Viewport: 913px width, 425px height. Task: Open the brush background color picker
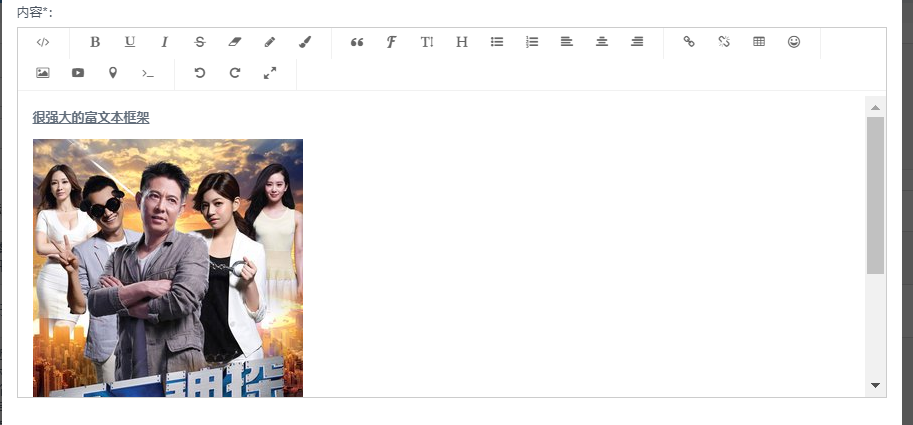click(x=305, y=42)
